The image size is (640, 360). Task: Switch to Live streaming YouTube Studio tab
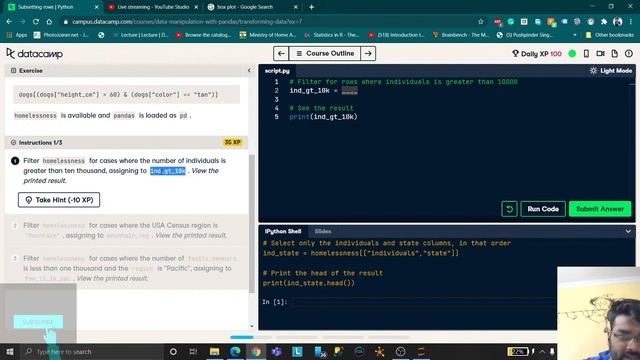(153, 7)
